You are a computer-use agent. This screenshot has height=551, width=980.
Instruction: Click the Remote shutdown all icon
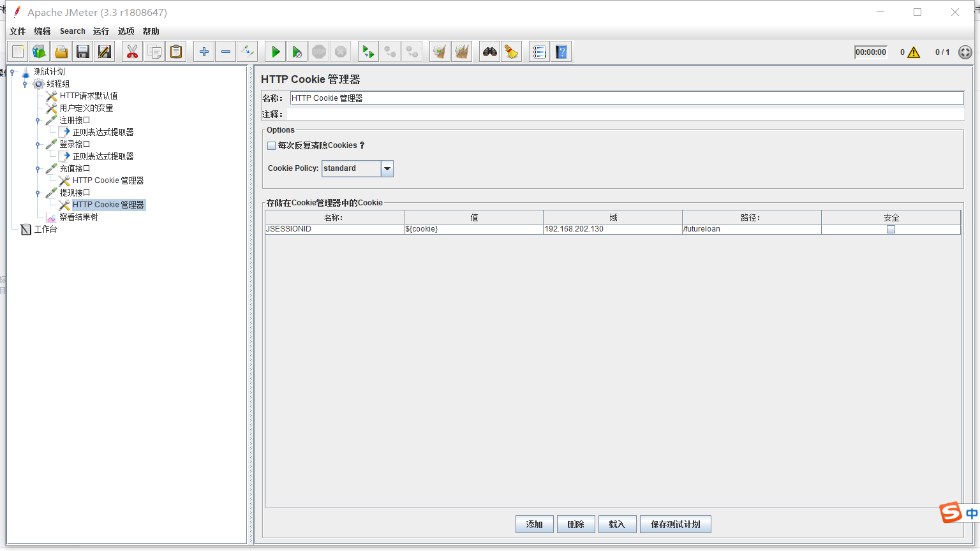(x=412, y=52)
